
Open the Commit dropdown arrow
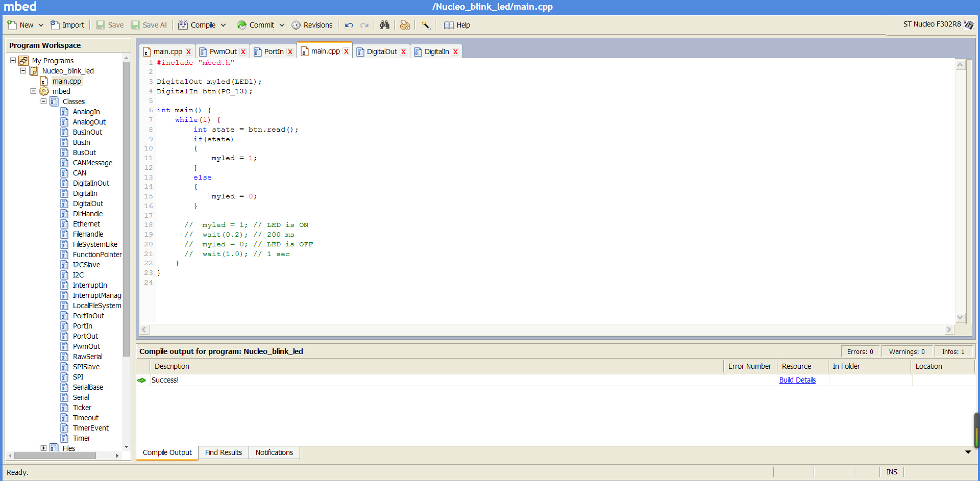tap(282, 25)
